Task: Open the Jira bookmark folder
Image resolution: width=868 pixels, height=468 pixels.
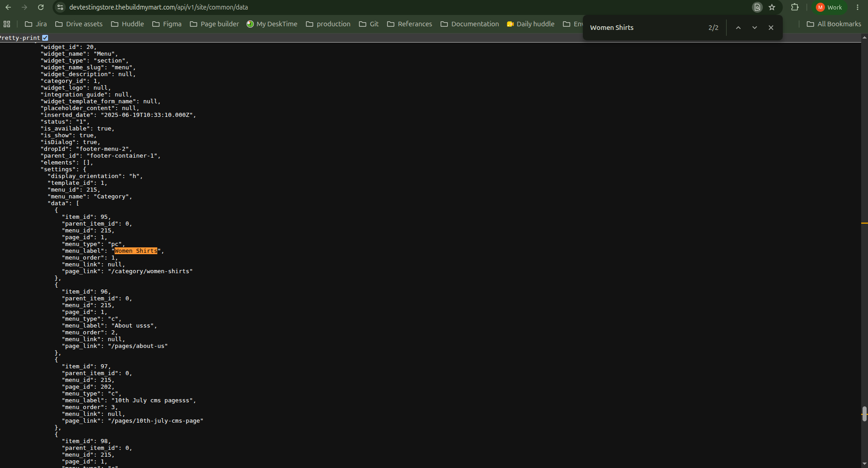Action: coord(36,24)
